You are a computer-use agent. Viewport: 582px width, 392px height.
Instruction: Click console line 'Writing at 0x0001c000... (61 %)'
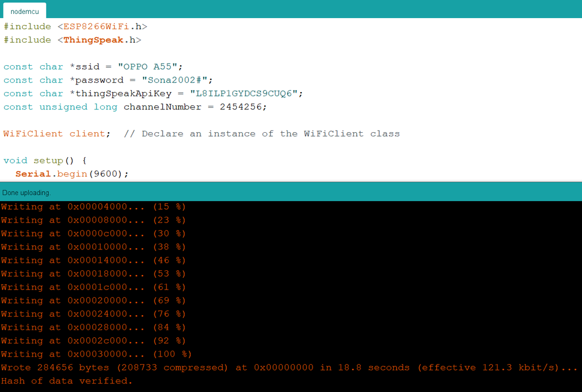click(x=93, y=287)
